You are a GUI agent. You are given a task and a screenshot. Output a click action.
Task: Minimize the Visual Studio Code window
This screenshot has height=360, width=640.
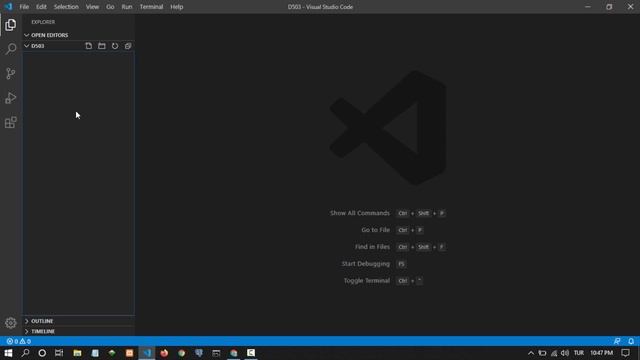pyautogui.click(x=588, y=7)
